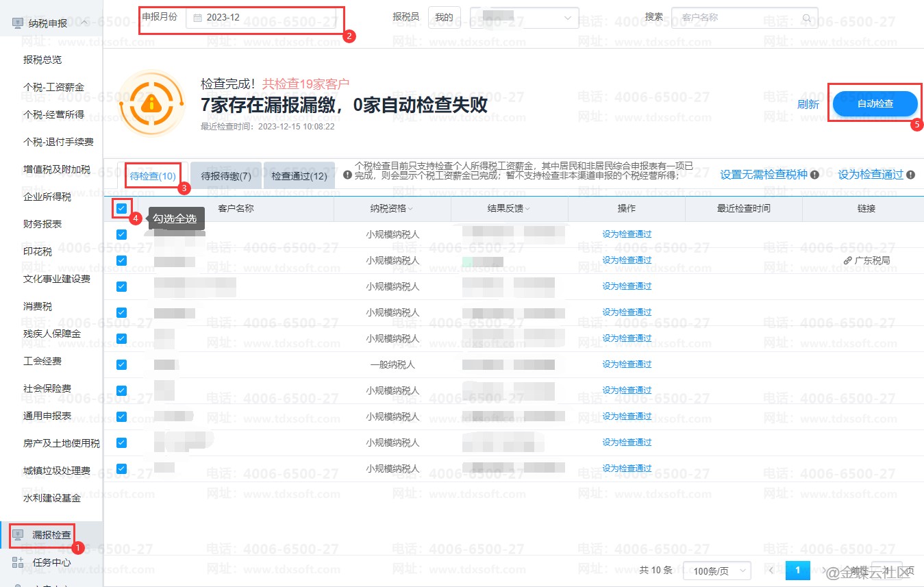Click info icon right of top 设为检查通过
Viewport: 924px width, 587px height.
pos(910,175)
